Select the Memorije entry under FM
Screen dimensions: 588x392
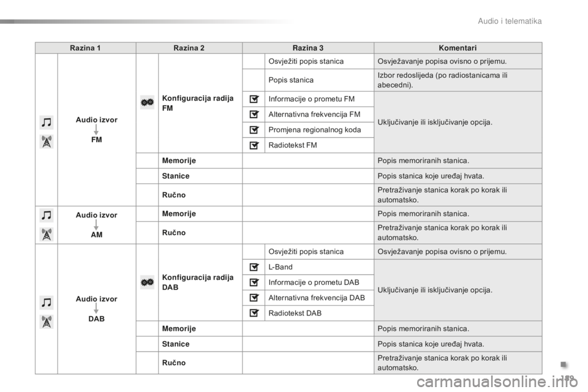click(x=179, y=161)
